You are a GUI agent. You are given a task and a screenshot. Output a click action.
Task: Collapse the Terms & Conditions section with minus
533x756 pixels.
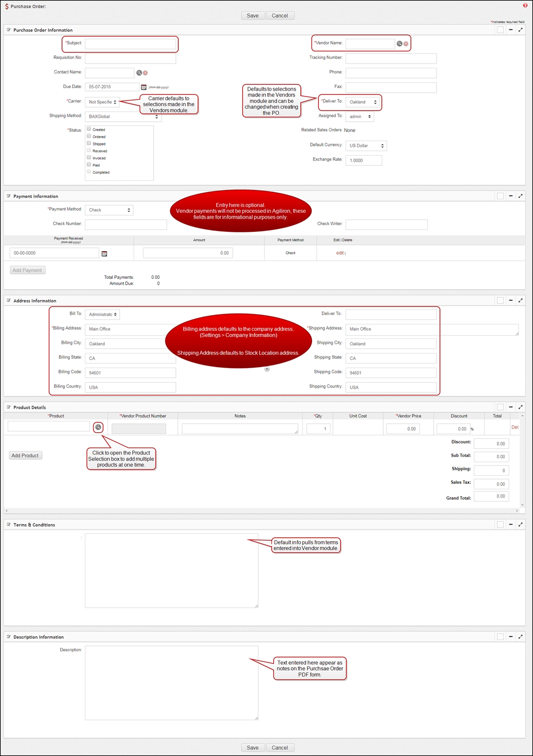coord(511,524)
